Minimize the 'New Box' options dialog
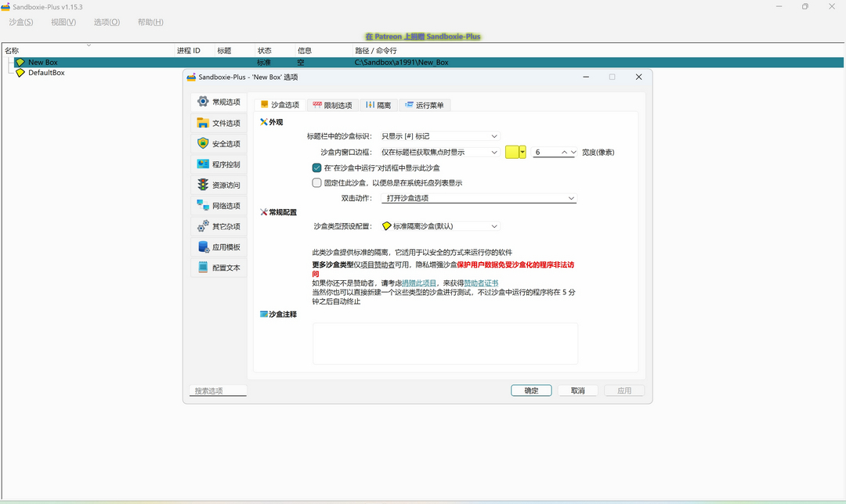Image resolution: width=846 pixels, height=504 pixels. pyautogui.click(x=586, y=77)
